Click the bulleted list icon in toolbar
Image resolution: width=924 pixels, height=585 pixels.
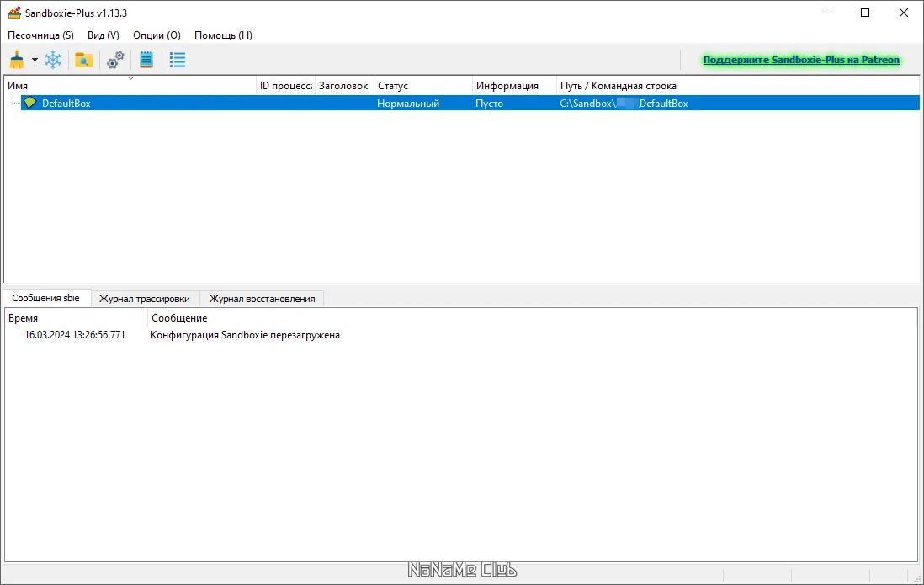(178, 60)
